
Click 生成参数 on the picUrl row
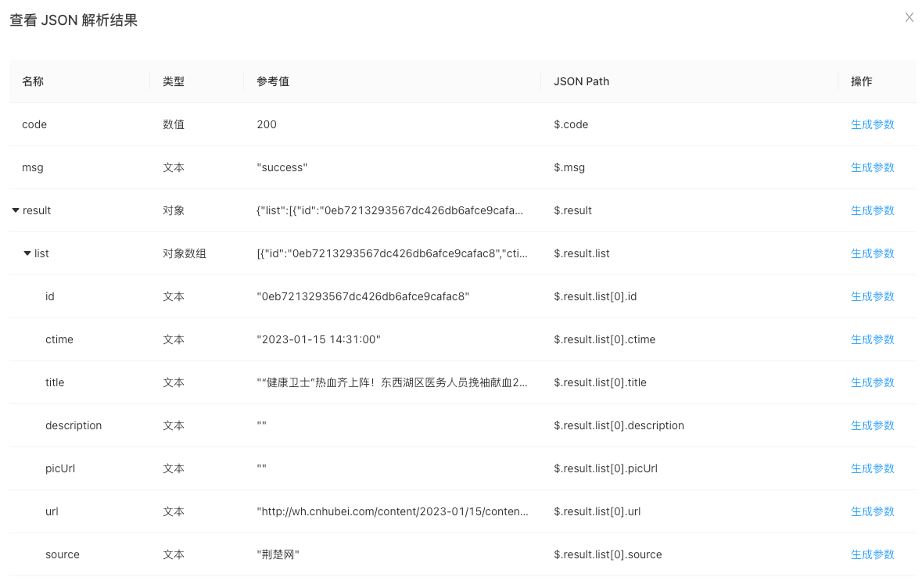(872, 468)
